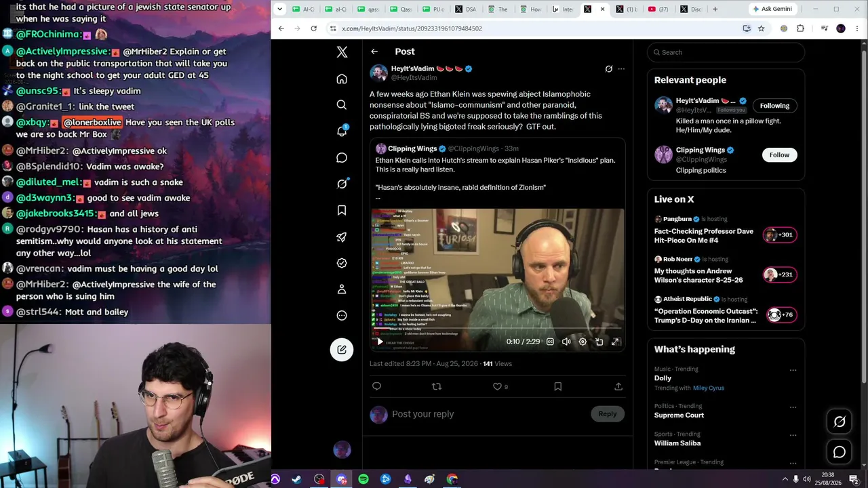The height and width of the screenshot is (488, 868).
Task: Open the notifications bell in the X sidebar
Action: click(x=342, y=131)
